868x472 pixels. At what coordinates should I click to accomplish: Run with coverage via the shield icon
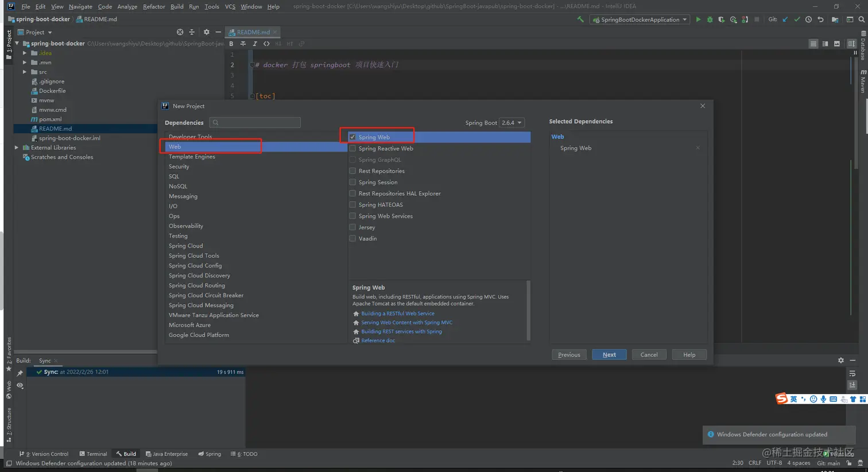coord(721,20)
